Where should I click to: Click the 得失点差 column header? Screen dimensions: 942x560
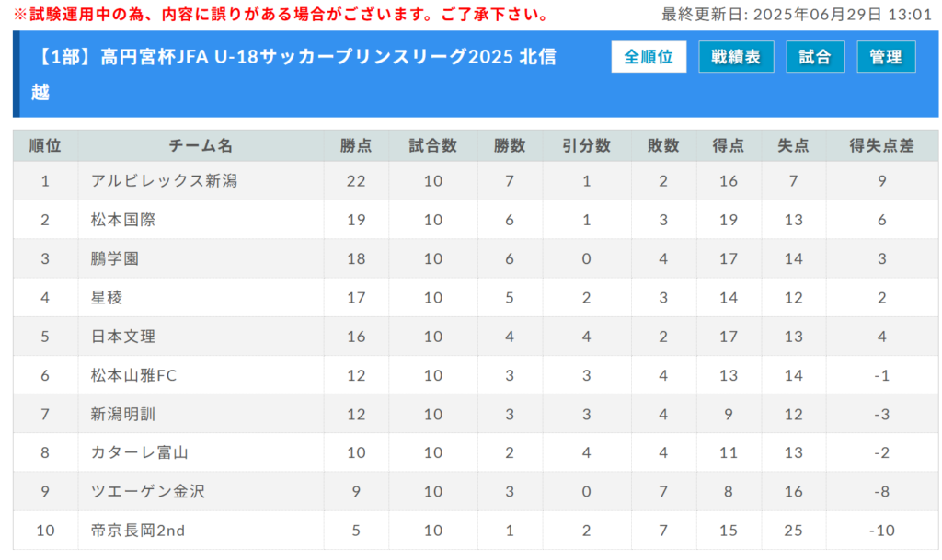(881, 145)
